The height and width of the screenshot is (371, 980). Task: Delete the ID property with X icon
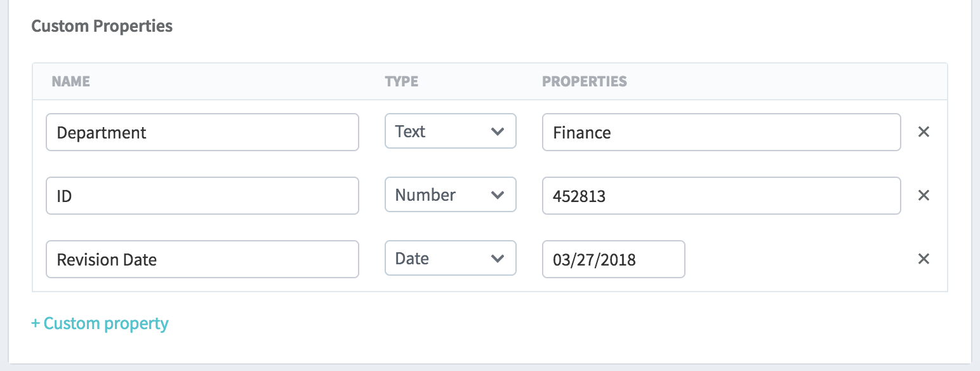click(924, 196)
